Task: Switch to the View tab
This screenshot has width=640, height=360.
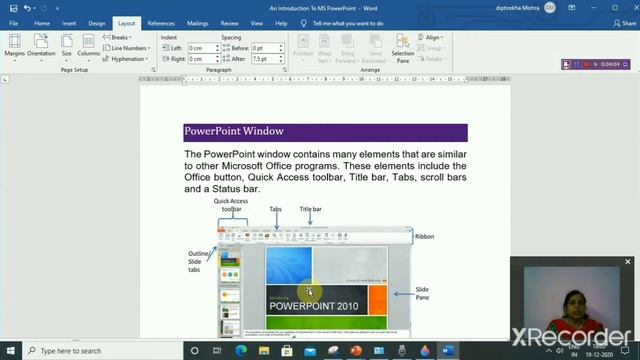Action: click(x=257, y=23)
